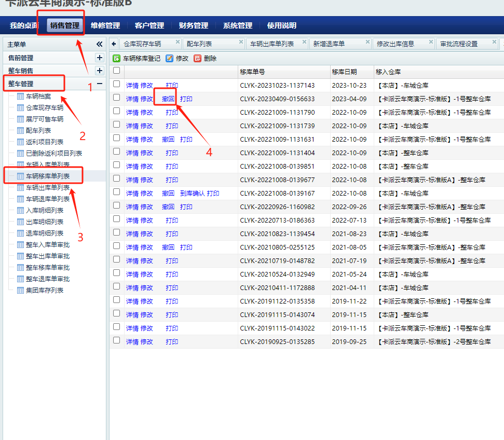Close the 仓库现存车辆 tab
The image size is (504, 440).
point(178,42)
